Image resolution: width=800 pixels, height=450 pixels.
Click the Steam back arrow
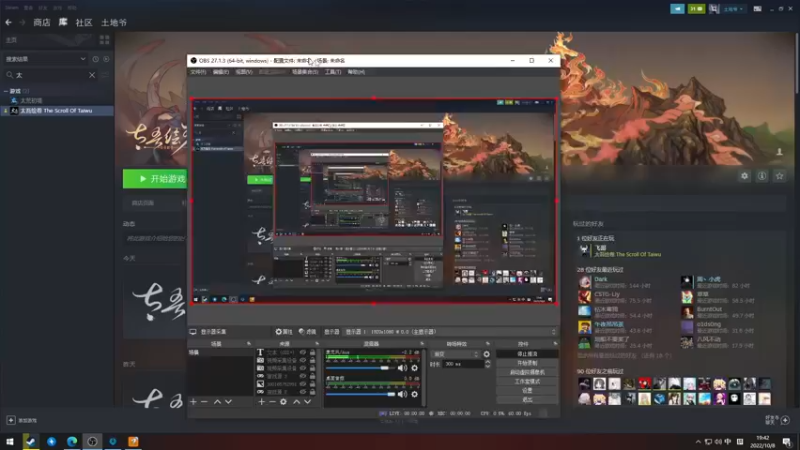point(8,22)
